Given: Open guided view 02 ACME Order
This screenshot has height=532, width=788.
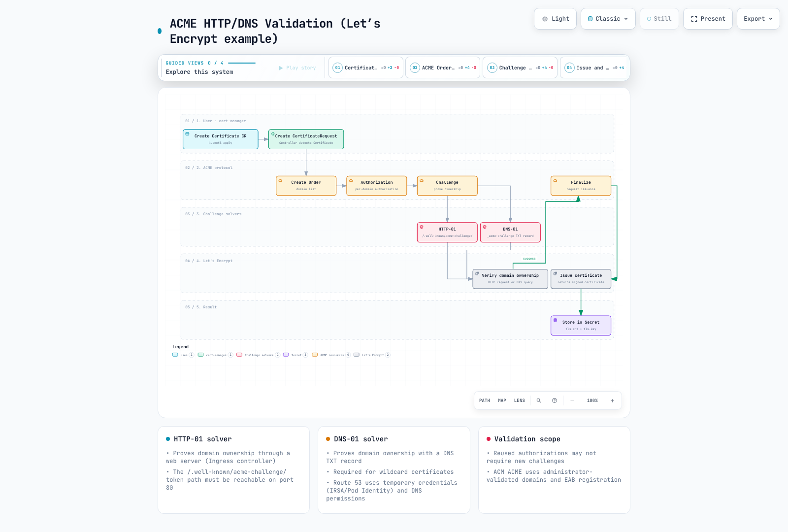Looking at the screenshot, I should [443, 68].
